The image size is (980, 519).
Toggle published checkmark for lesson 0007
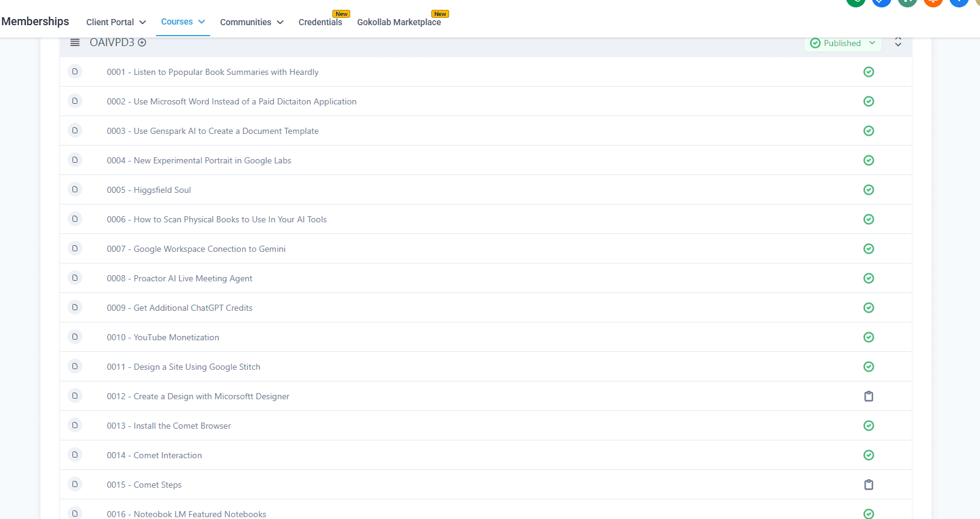pos(868,249)
